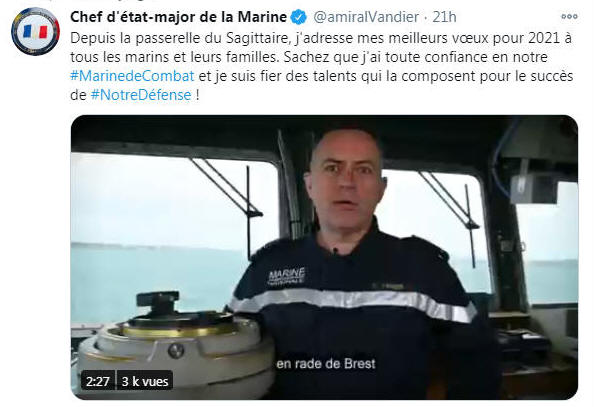Click the 2:27 video duration badge
This screenshot has width=594, height=407.
pos(98,381)
